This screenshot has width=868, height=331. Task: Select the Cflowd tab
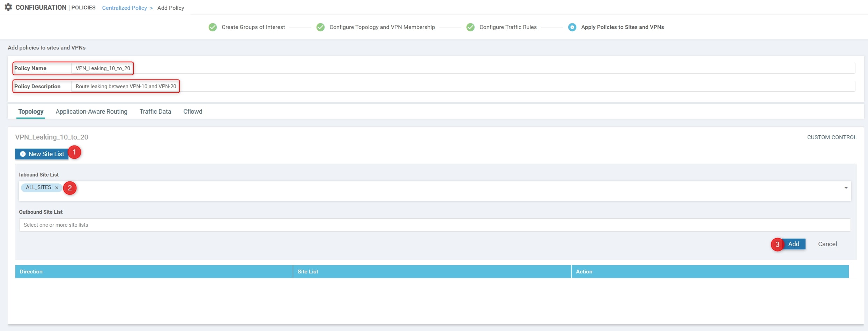tap(193, 112)
